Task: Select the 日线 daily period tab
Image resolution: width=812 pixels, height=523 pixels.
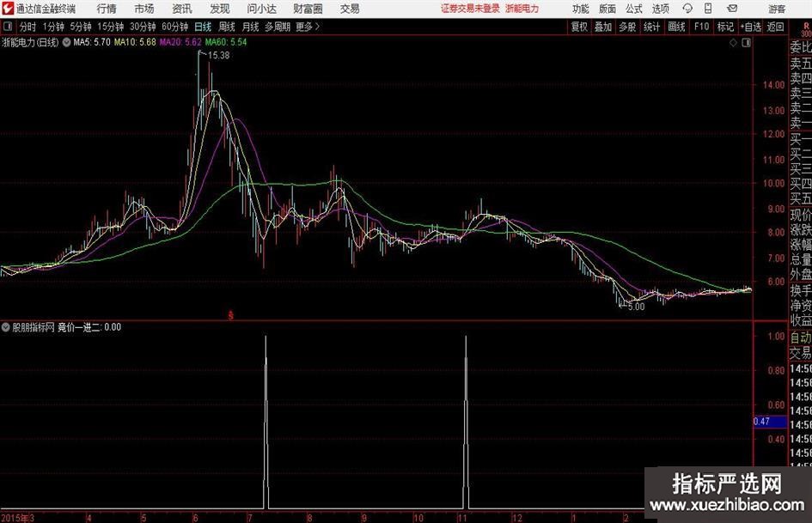Action: 203,27
